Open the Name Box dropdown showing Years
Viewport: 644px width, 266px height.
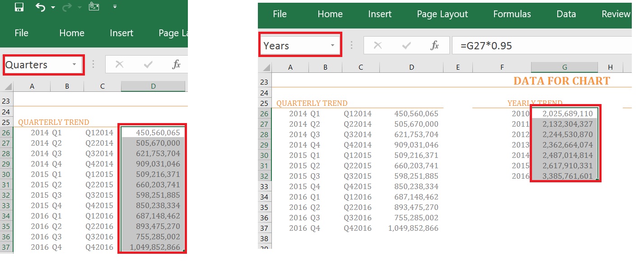tap(333, 45)
